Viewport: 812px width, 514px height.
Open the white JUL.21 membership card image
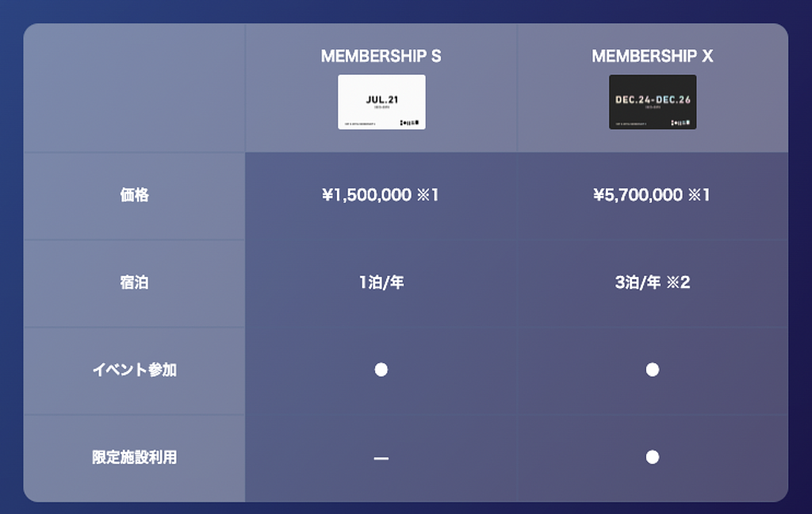coord(381,102)
